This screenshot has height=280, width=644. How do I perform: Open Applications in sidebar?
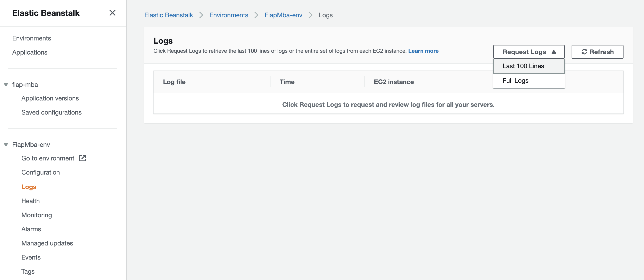[x=30, y=52]
